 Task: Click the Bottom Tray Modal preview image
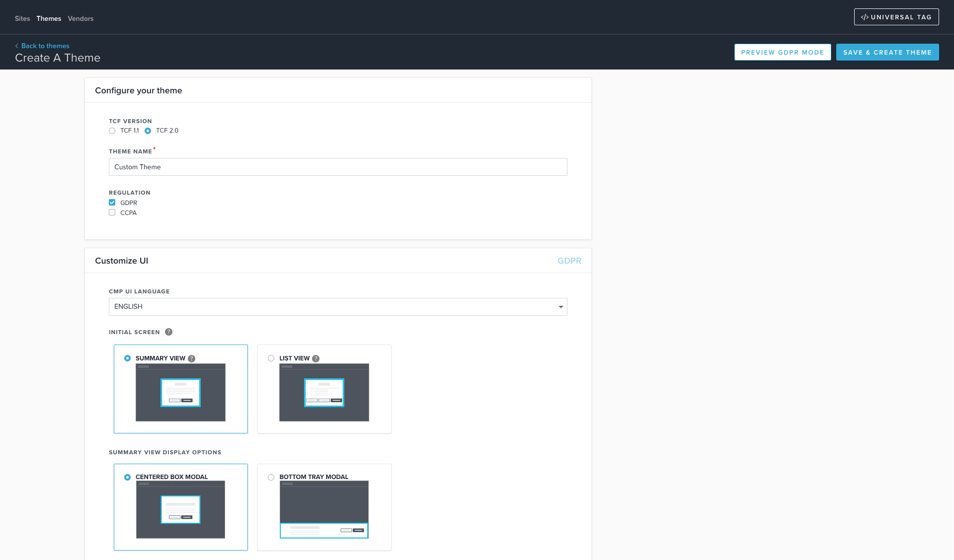point(324,509)
